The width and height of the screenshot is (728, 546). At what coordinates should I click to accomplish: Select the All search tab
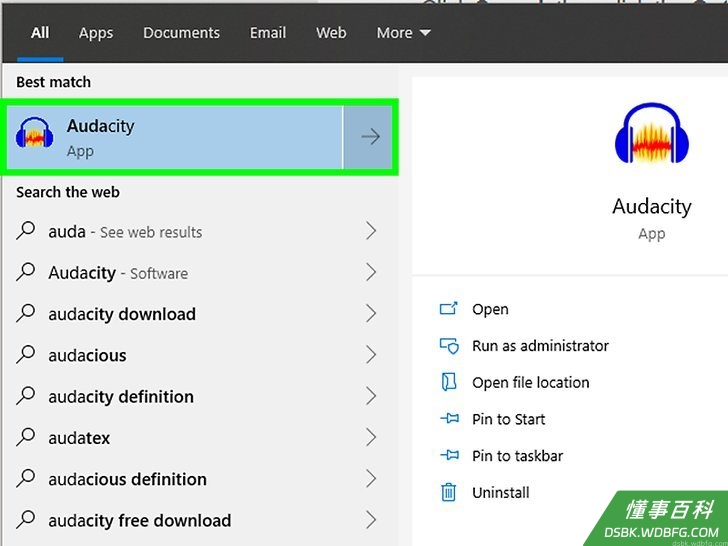point(40,33)
